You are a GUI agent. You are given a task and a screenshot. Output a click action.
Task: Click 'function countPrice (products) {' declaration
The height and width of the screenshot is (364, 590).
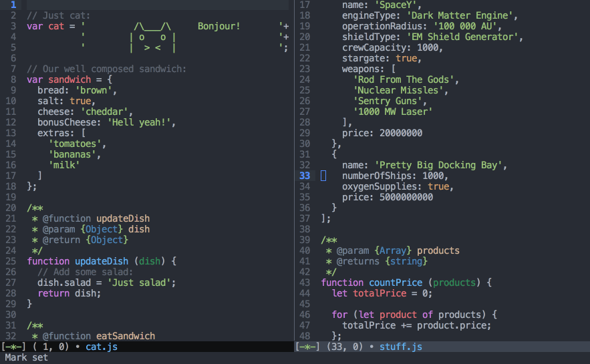(x=406, y=283)
